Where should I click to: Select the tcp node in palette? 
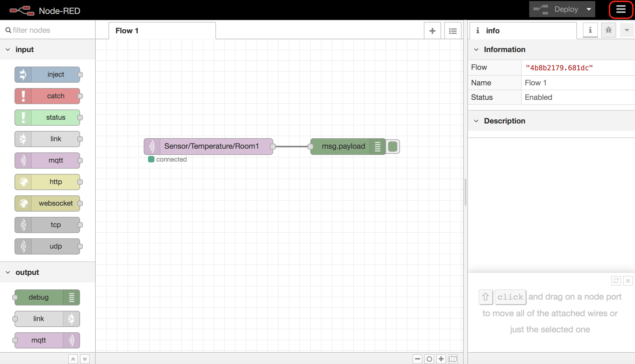pos(48,225)
